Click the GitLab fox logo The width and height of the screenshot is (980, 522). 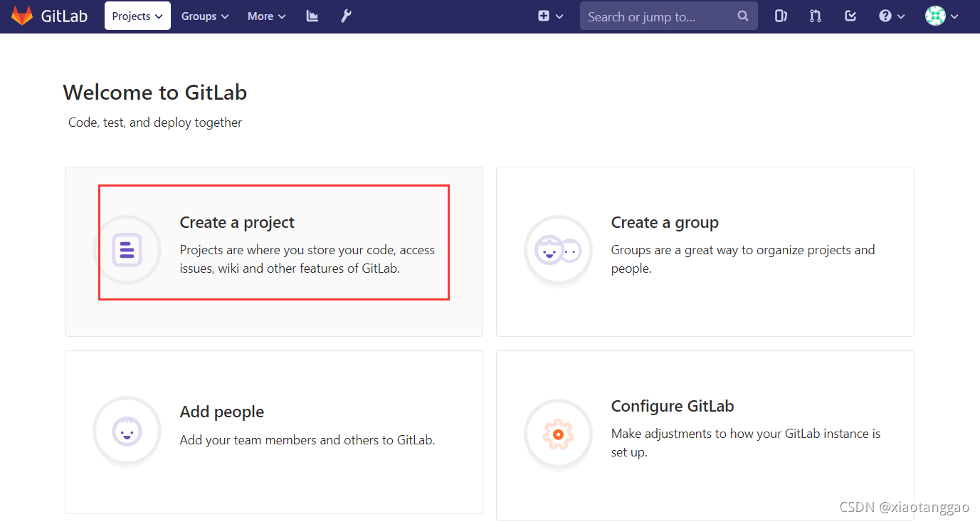pyautogui.click(x=22, y=16)
